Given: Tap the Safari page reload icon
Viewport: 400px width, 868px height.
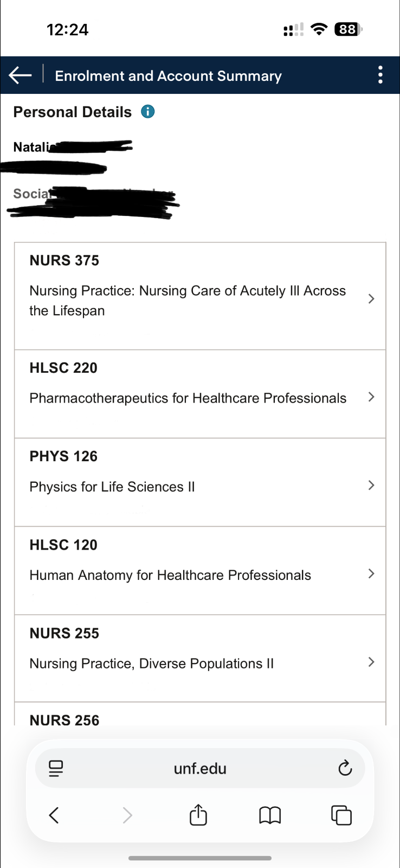Looking at the screenshot, I should tap(345, 768).
